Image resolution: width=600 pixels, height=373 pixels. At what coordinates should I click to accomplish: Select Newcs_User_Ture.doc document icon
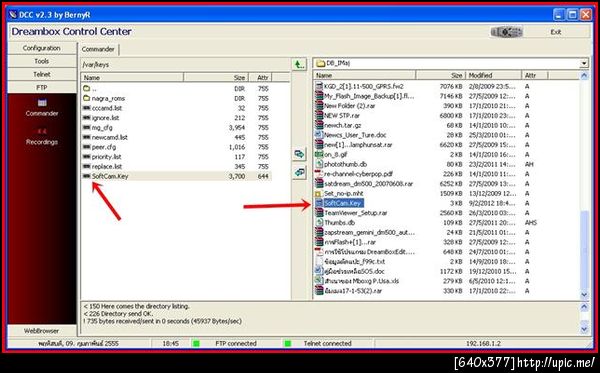click(319, 135)
